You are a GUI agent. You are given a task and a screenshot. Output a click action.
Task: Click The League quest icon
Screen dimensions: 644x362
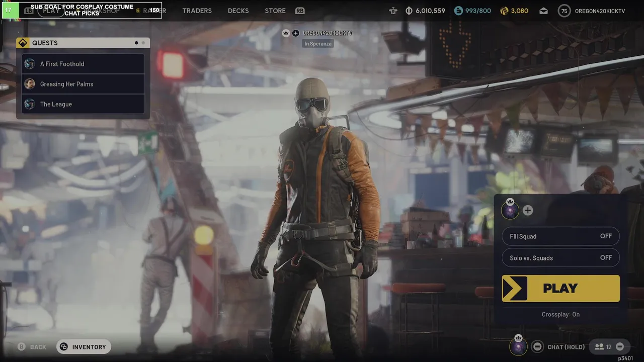(x=30, y=104)
